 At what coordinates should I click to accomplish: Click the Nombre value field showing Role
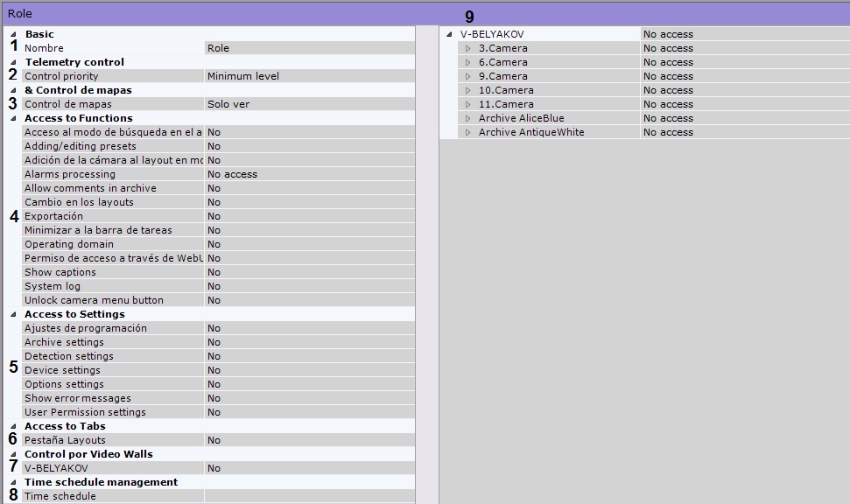pyautogui.click(x=308, y=48)
